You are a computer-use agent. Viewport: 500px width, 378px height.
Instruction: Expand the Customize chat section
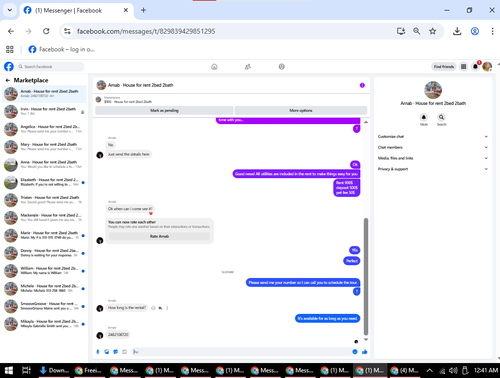pyautogui.click(x=433, y=137)
